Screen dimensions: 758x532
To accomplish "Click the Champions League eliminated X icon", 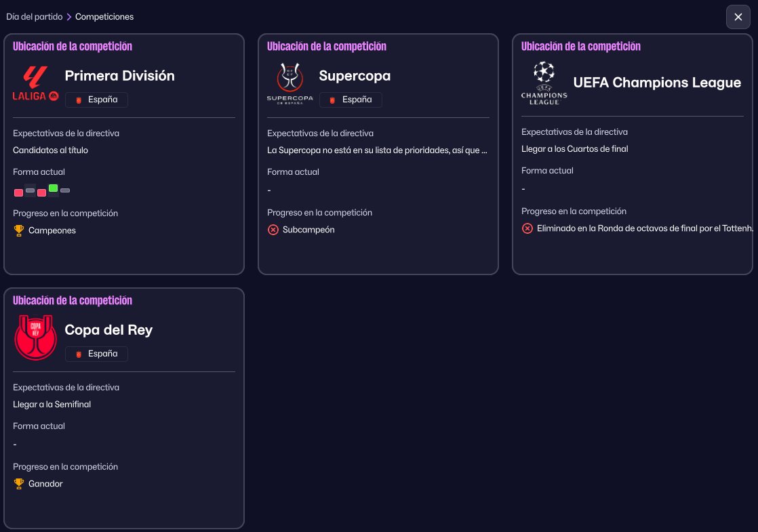I will pos(527,228).
